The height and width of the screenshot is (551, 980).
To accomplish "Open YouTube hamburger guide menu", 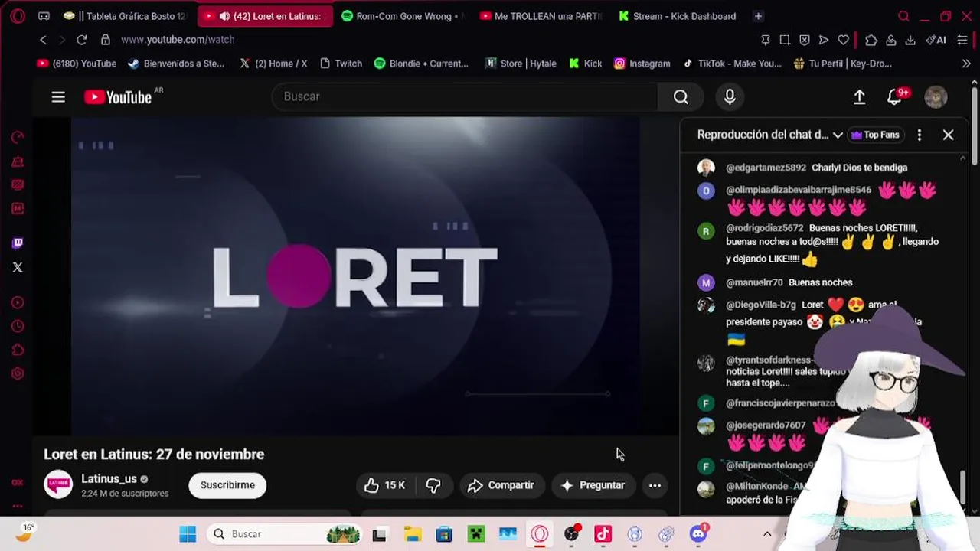I will (58, 97).
